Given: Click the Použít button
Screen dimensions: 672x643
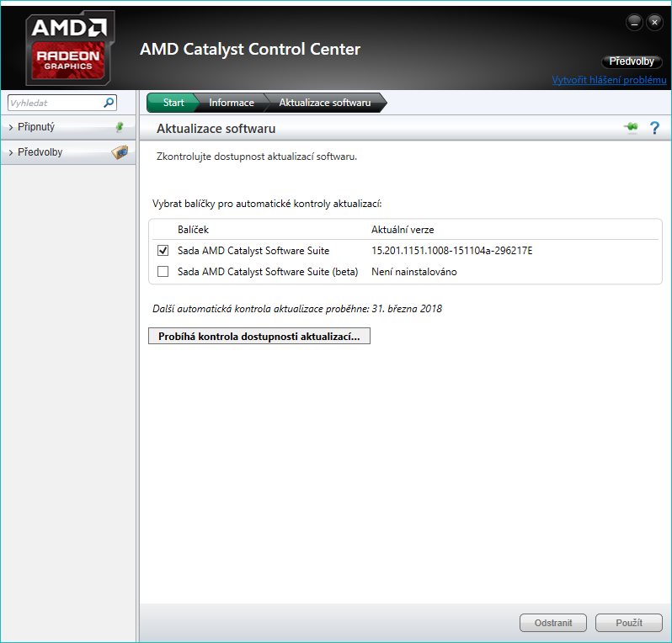Looking at the screenshot, I should tap(629, 623).
